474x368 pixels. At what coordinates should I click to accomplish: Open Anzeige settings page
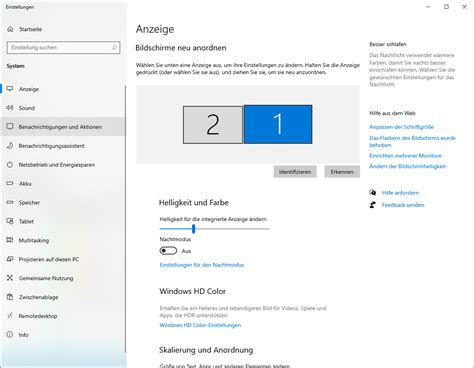(63, 89)
